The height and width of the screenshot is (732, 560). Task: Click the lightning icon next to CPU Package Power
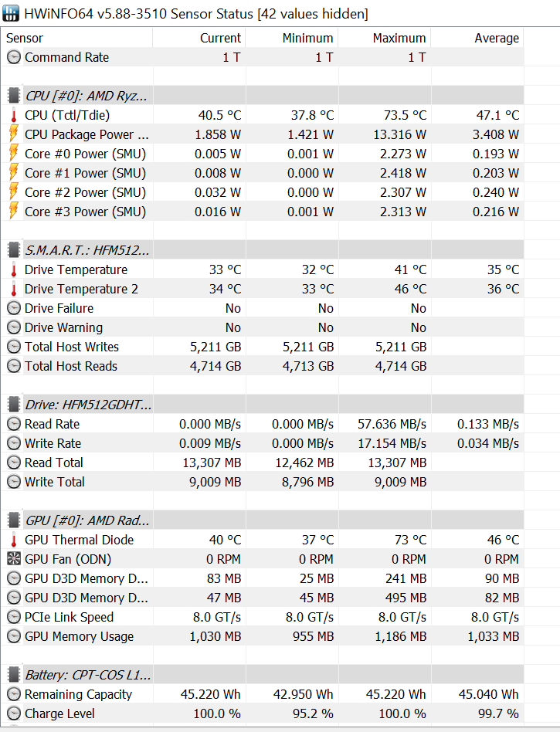point(13,134)
